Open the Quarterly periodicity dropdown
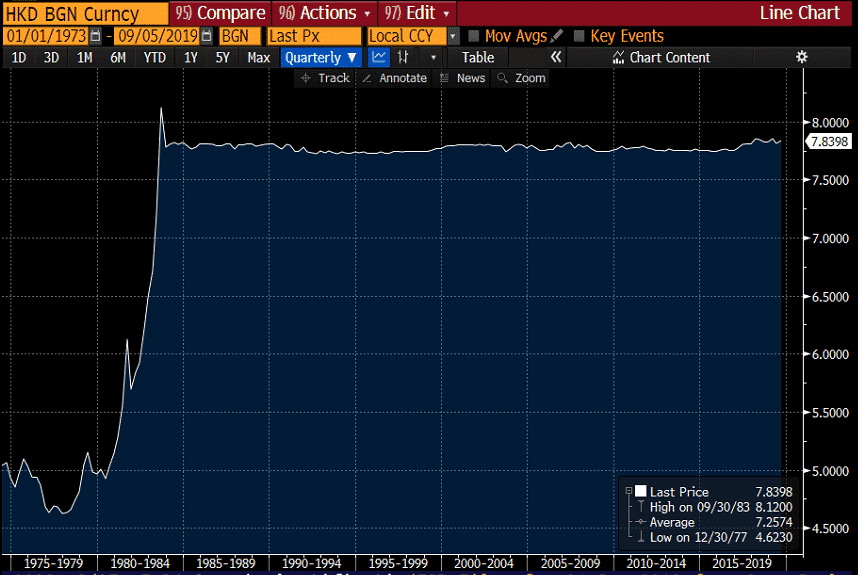The width and height of the screenshot is (858, 575). (320, 58)
